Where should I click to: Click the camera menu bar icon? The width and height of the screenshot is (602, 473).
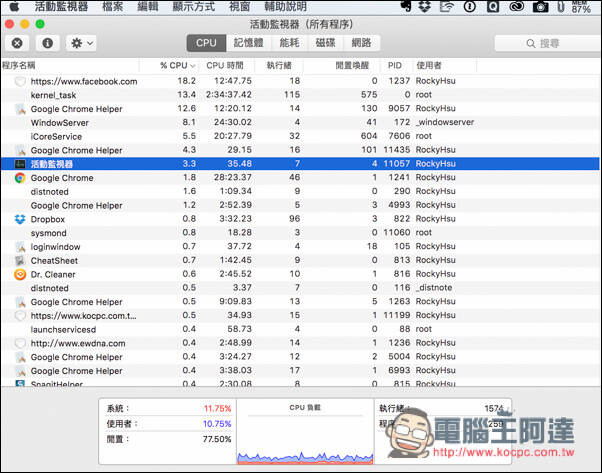click(540, 7)
